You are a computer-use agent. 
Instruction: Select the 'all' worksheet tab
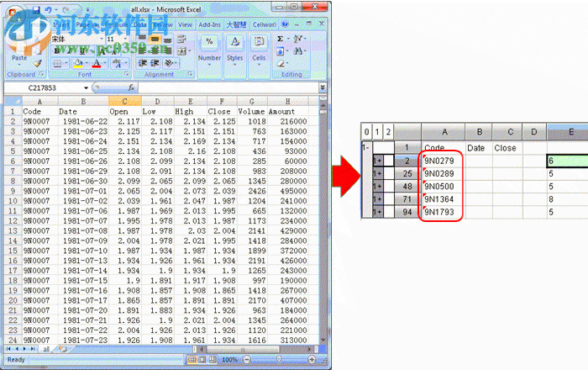[x=45, y=349]
